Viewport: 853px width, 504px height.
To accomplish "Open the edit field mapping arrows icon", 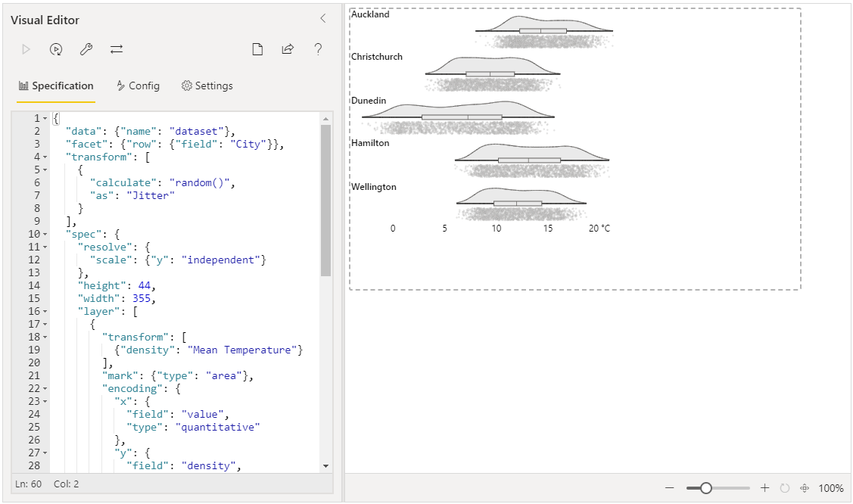I will [117, 49].
